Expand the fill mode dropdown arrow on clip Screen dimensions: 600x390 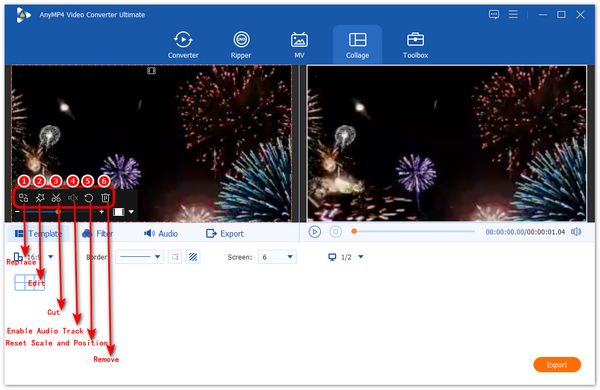tap(131, 212)
